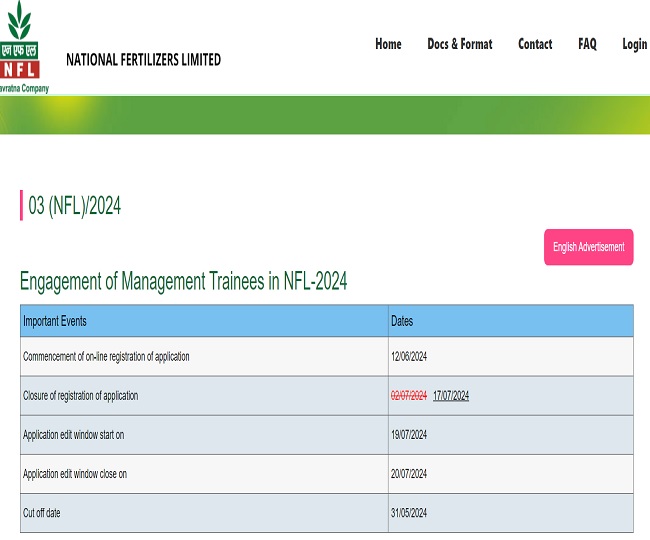Viewport: 650px width, 540px height.
Task: Click the NFL company logo
Action: pos(23,48)
